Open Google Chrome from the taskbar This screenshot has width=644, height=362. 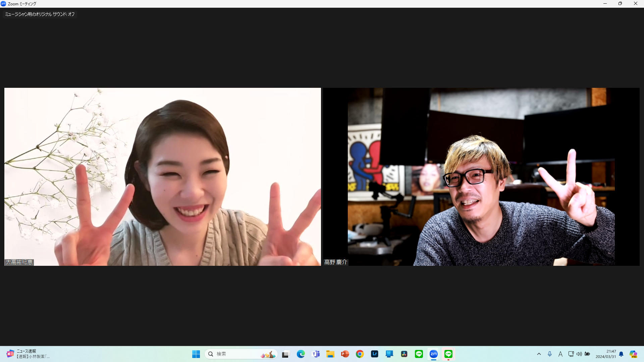360,354
